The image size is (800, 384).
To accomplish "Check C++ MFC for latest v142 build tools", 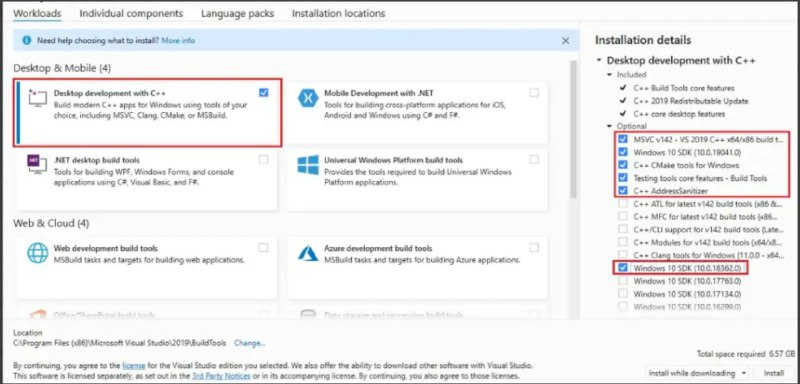I will pos(623,216).
